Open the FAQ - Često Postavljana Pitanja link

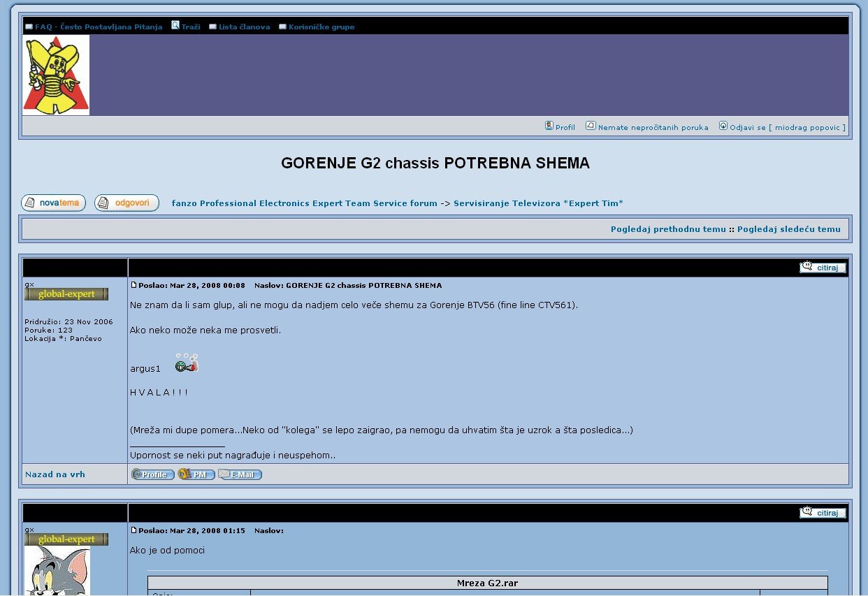point(98,27)
